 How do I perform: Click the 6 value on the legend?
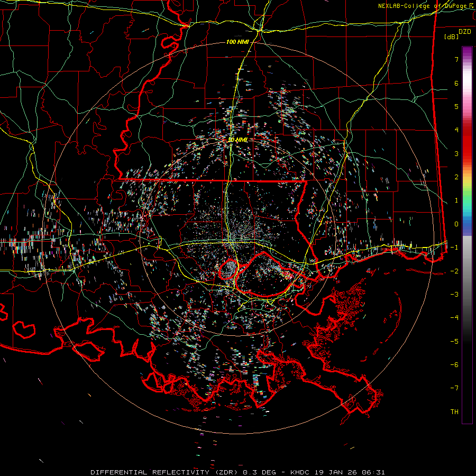pyautogui.click(x=456, y=83)
